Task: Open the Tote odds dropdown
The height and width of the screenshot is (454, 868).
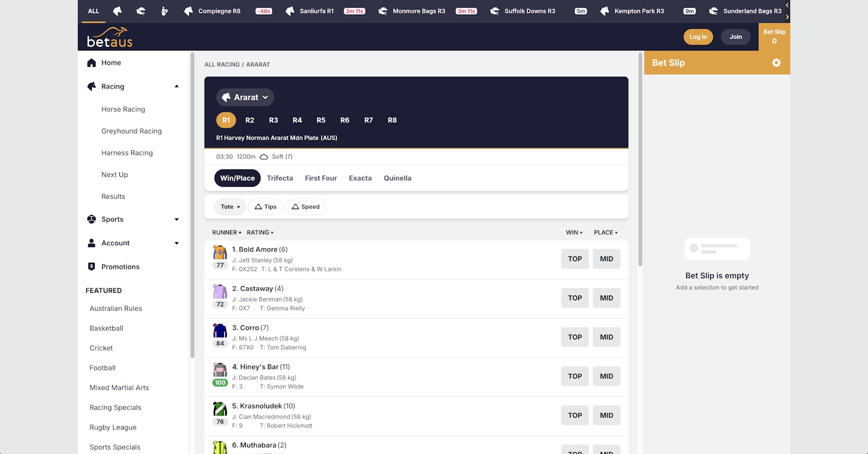Action: click(230, 207)
